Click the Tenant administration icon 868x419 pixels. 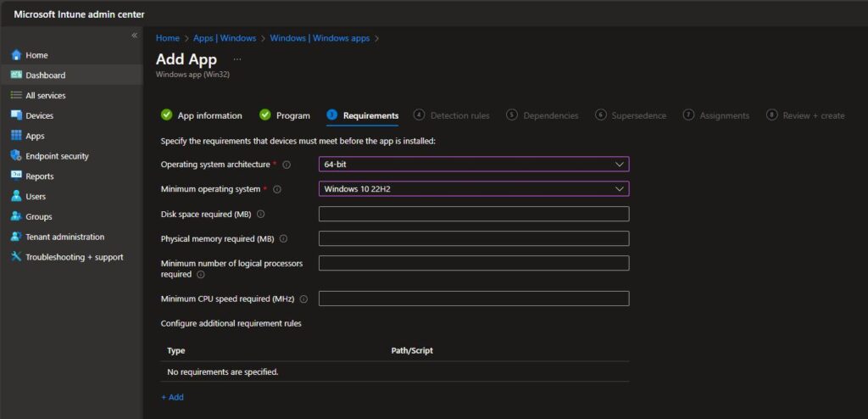coord(16,237)
